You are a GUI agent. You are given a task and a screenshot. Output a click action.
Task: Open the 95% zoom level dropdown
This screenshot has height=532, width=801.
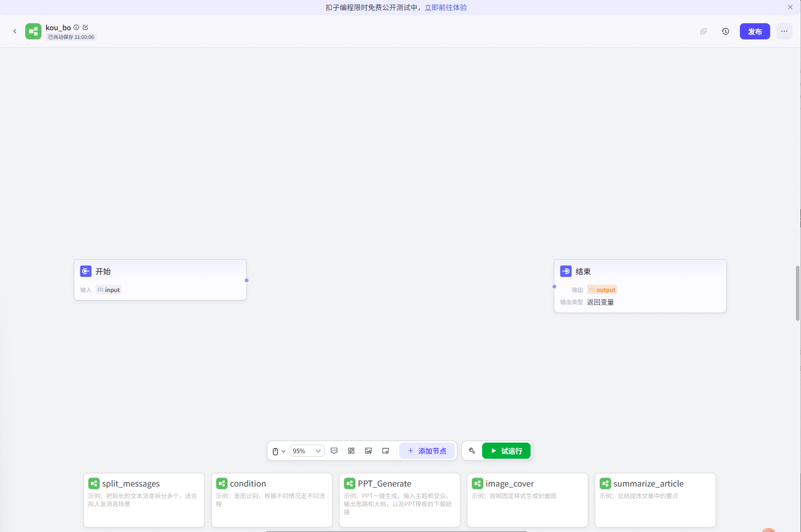click(x=307, y=451)
